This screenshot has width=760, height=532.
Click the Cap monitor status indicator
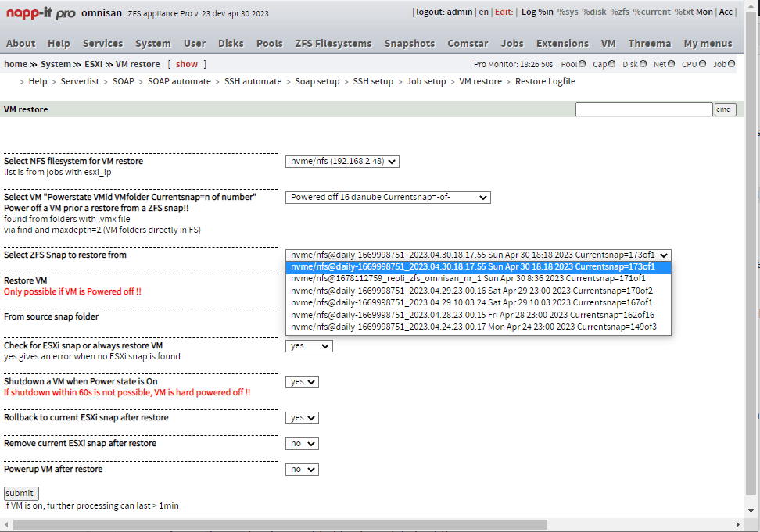coord(612,64)
